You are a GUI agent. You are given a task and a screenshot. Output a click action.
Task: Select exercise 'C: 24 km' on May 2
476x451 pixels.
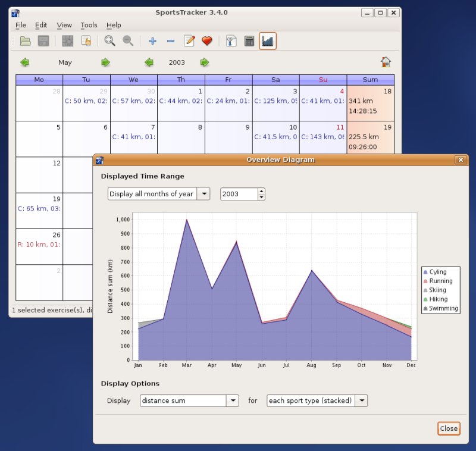point(228,101)
